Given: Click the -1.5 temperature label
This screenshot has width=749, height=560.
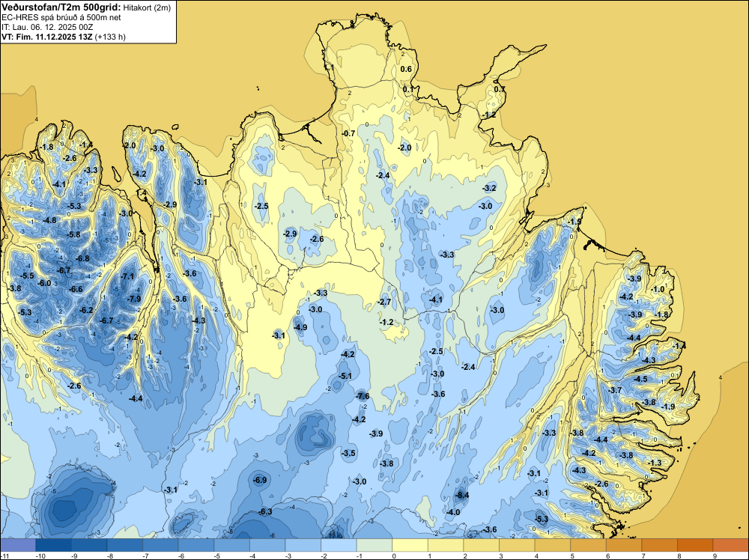Looking at the screenshot, I should [575, 222].
